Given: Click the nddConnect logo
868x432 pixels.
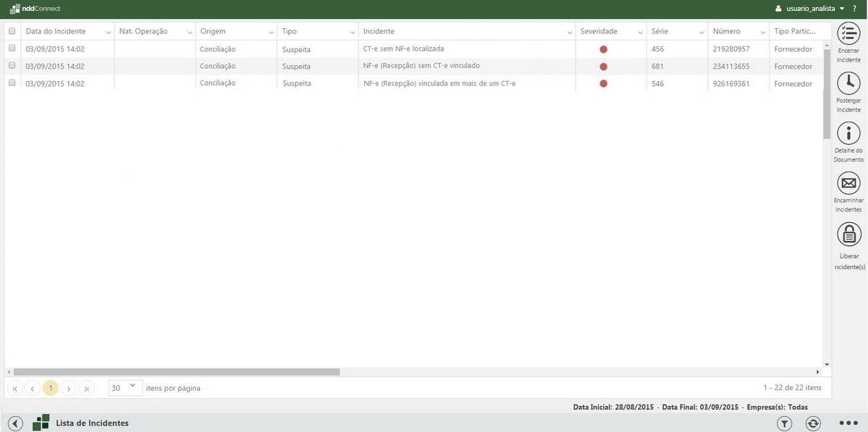Looking at the screenshot, I should 34,8.
